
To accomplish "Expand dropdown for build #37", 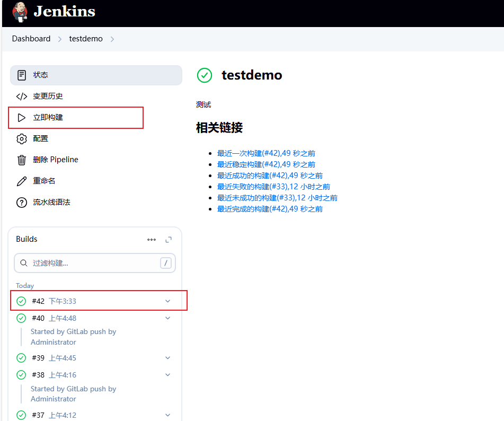I will click(168, 415).
